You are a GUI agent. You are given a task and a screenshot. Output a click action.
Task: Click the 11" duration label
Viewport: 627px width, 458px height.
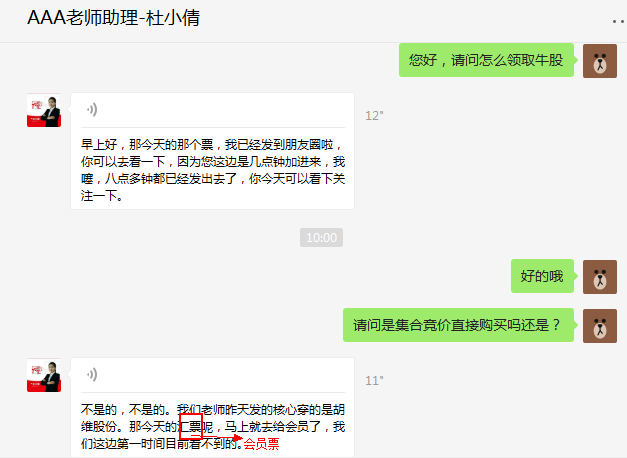pyautogui.click(x=374, y=381)
